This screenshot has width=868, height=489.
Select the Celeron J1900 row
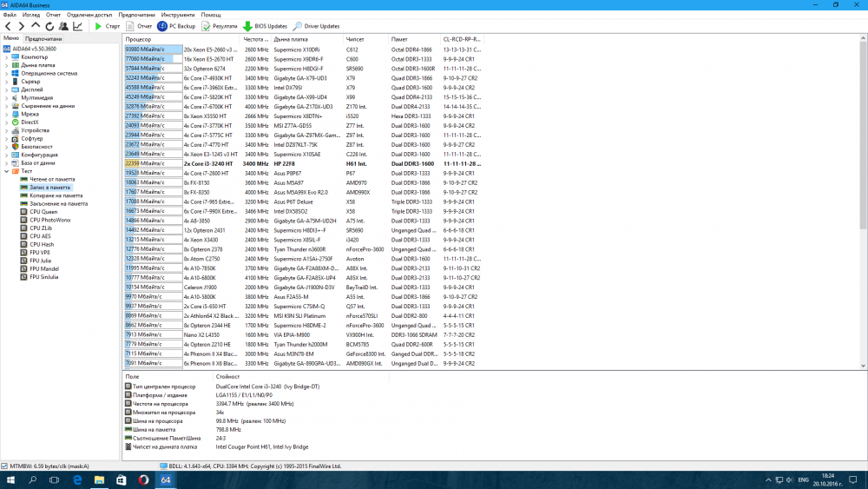pos(303,287)
